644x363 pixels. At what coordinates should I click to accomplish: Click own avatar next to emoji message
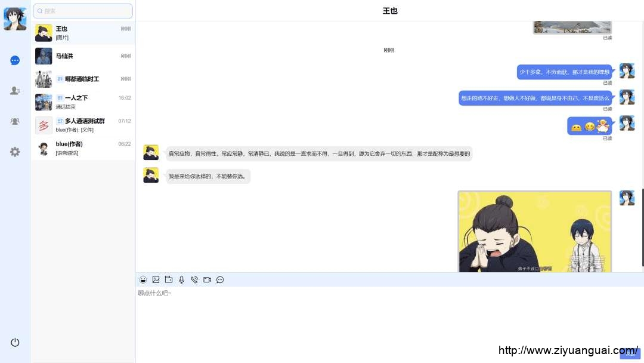tap(627, 124)
